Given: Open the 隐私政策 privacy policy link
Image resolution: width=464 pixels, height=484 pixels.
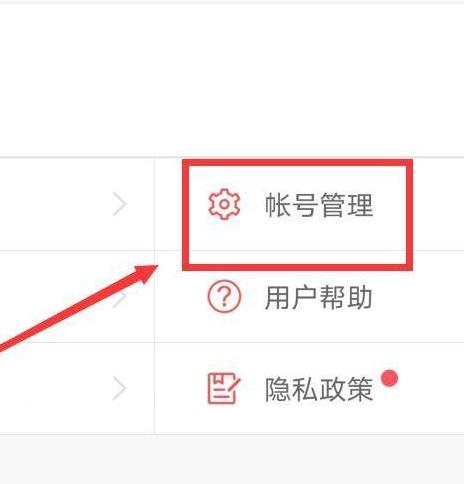Looking at the screenshot, I should point(309,388).
